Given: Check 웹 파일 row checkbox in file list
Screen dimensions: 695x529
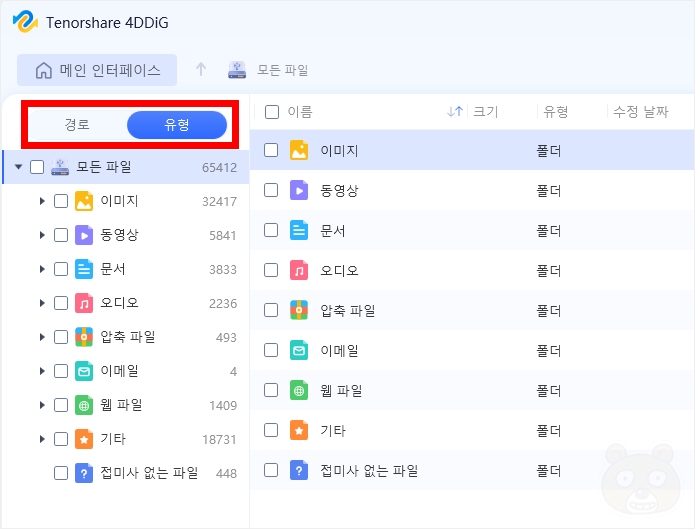Looking at the screenshot, I should click(x=271, y=390).
